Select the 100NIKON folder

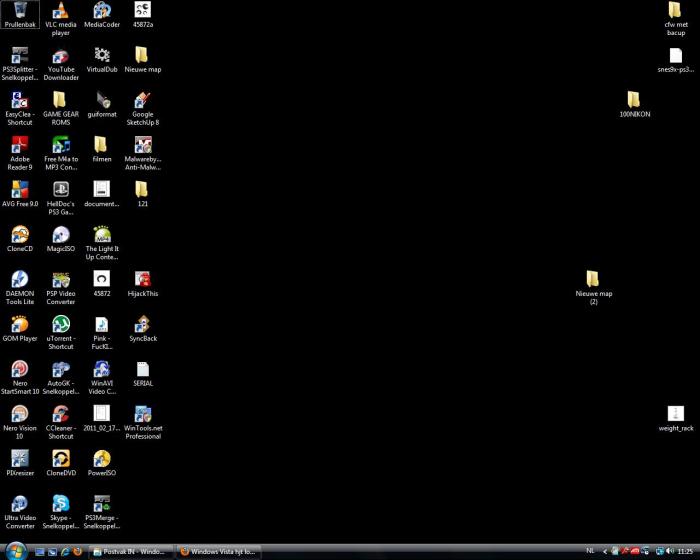pyautogui.click(x=634, y=100)
